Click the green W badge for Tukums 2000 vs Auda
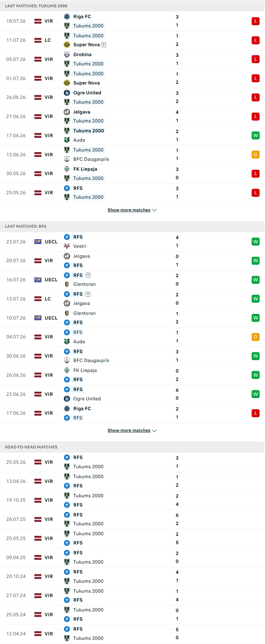Viewport: 265px width, 644px height. pos(255,136)
